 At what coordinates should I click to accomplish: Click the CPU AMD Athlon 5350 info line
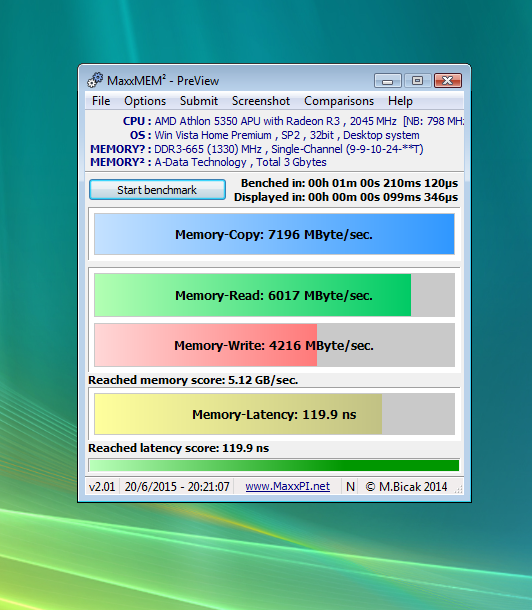(x=293, y=121)
